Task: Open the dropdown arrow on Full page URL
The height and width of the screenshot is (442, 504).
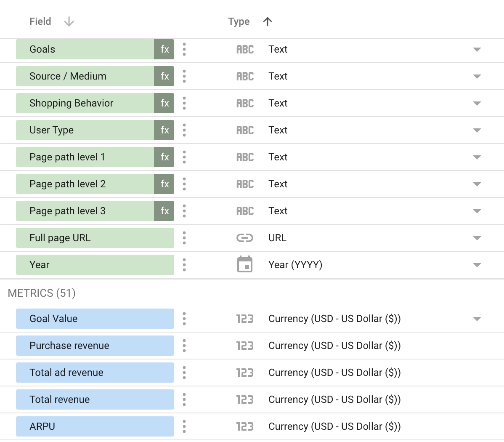Action: point(476,238)
